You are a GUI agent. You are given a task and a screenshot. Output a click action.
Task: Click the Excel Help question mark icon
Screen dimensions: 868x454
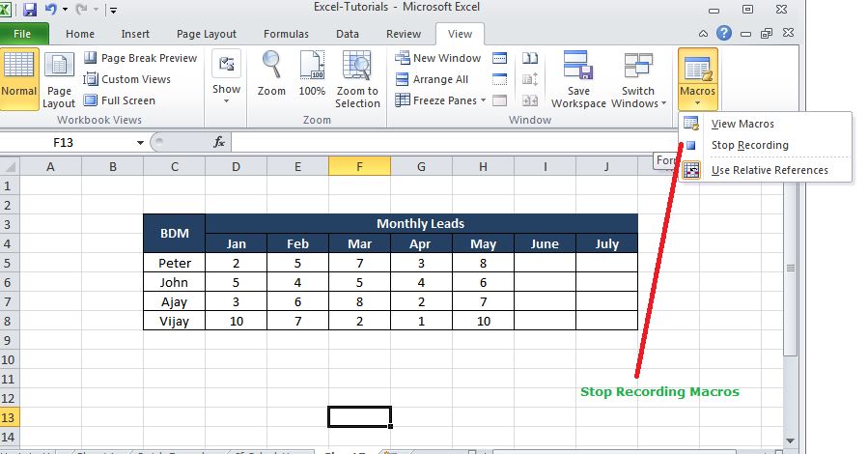coord(723,33)
